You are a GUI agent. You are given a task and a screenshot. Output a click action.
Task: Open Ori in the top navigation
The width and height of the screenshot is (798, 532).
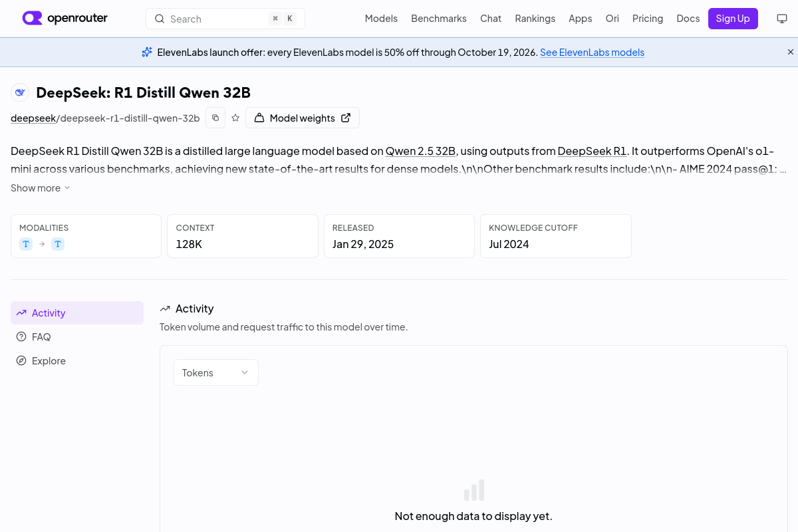coord(612,19)
